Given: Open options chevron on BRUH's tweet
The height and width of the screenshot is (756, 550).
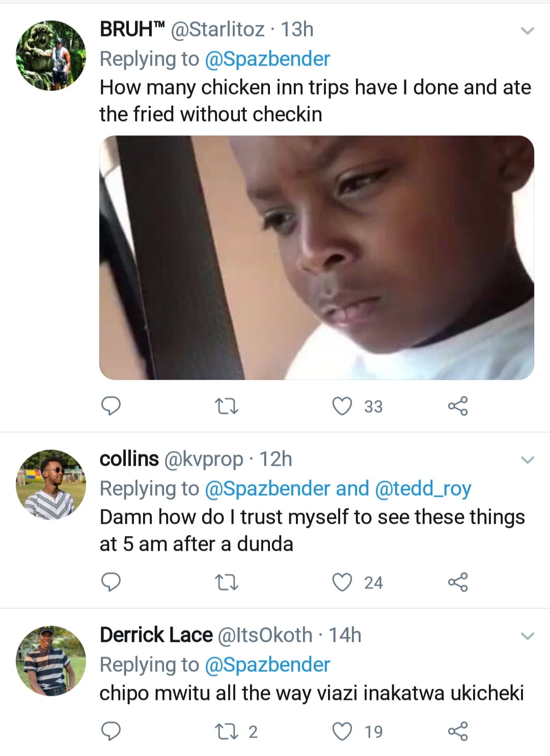Looking at the screenshot, I should tap(528, 31).
